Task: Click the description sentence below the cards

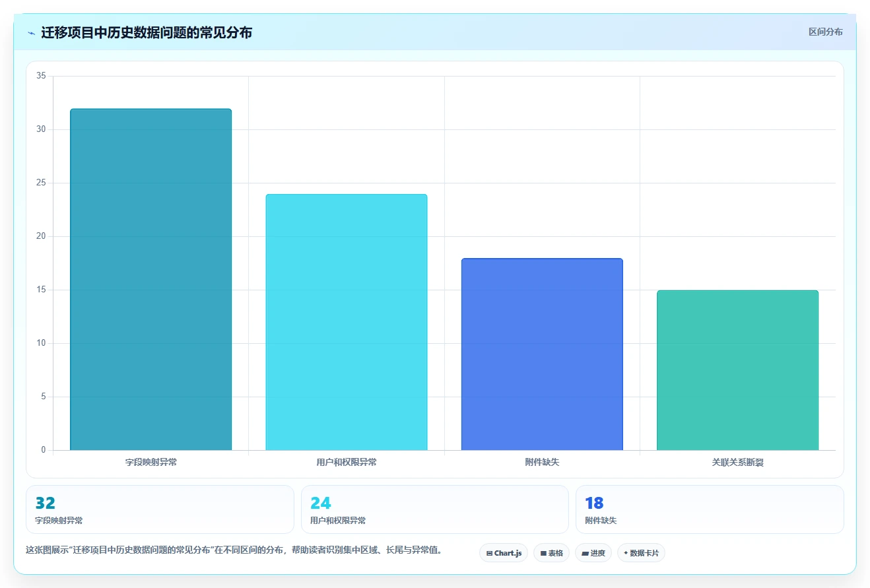Action: 234,550
